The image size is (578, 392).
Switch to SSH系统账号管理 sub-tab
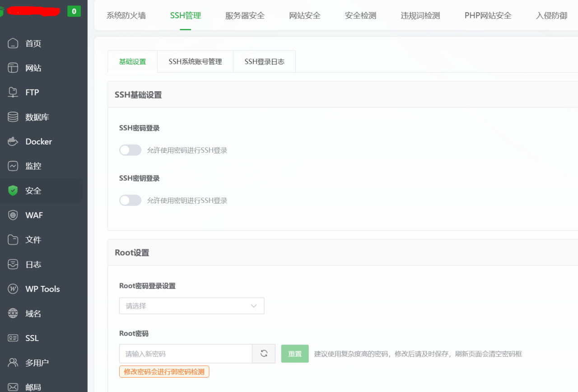tap(195, 61)
